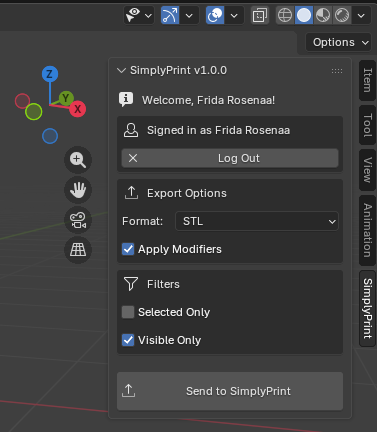Click the negative Y axis gizmo circle
377x432 pixels.
34,112
